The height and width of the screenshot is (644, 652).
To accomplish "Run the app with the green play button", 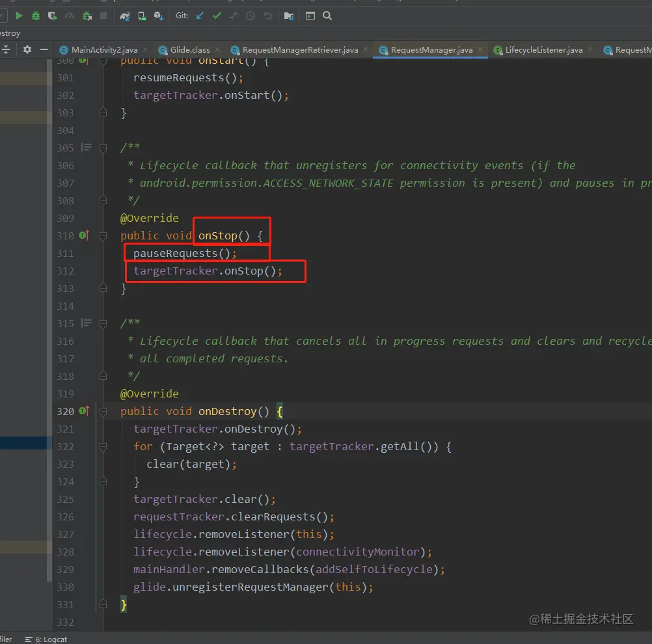I will pyautogui.click(x=19, y=16).
